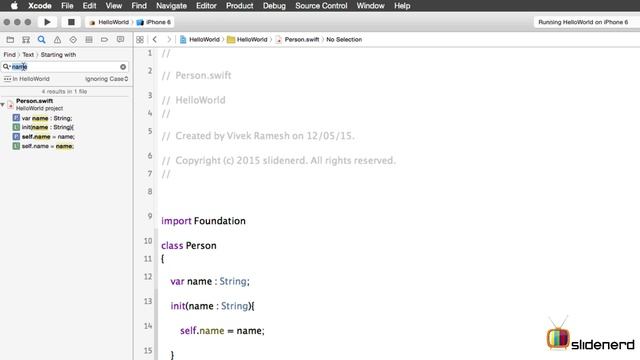Open the Project navigator folder icon
The height and width of the screenshot is (360, 640).
coord(10,40)
